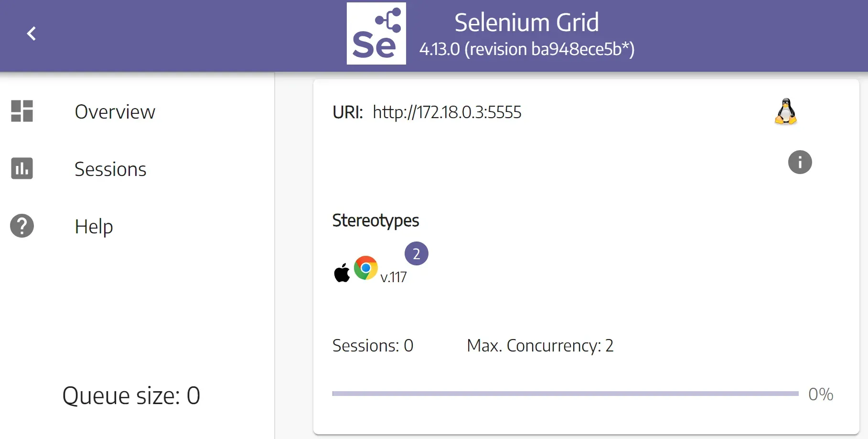Screen dimensions: 868x439
Task: Click the Chrome version v.117 label
Action: (394, 277)
